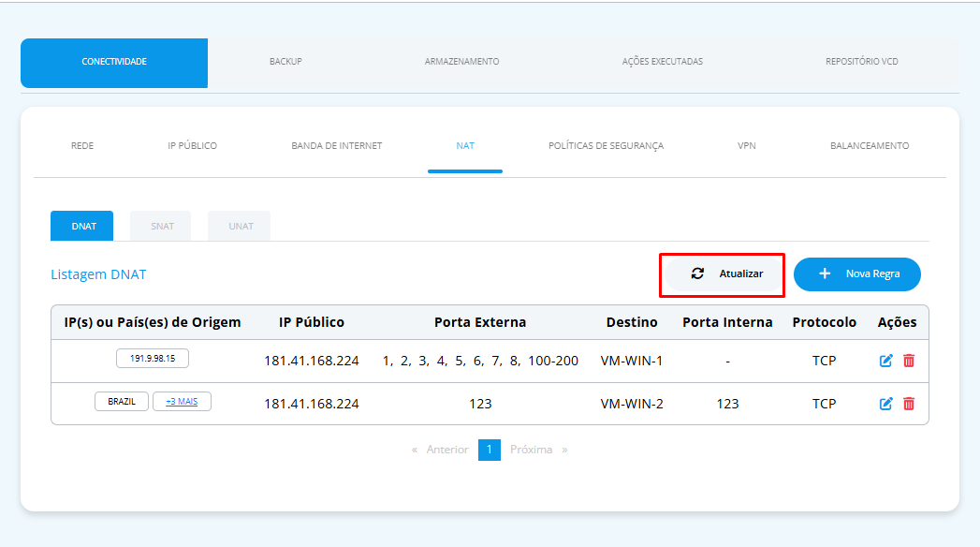
Task: Add a new rule with Nova Regra
Action: [x=856, y=273]
